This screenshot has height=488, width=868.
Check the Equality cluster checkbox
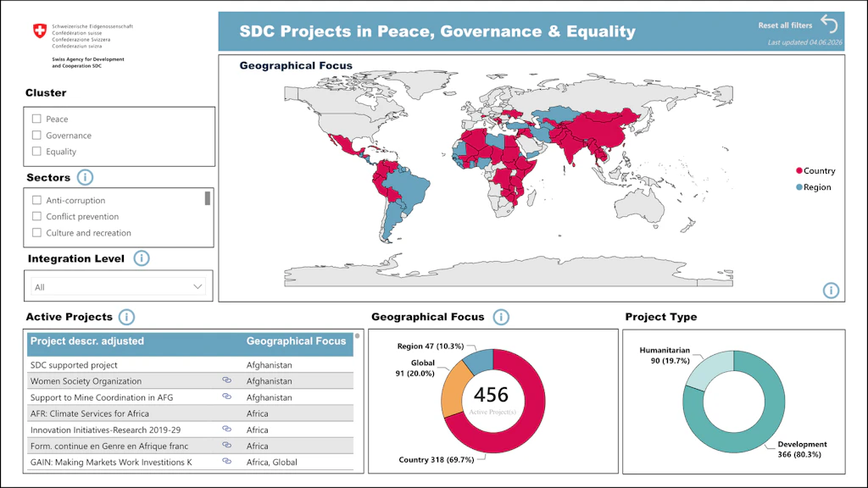tap(36, 151)
